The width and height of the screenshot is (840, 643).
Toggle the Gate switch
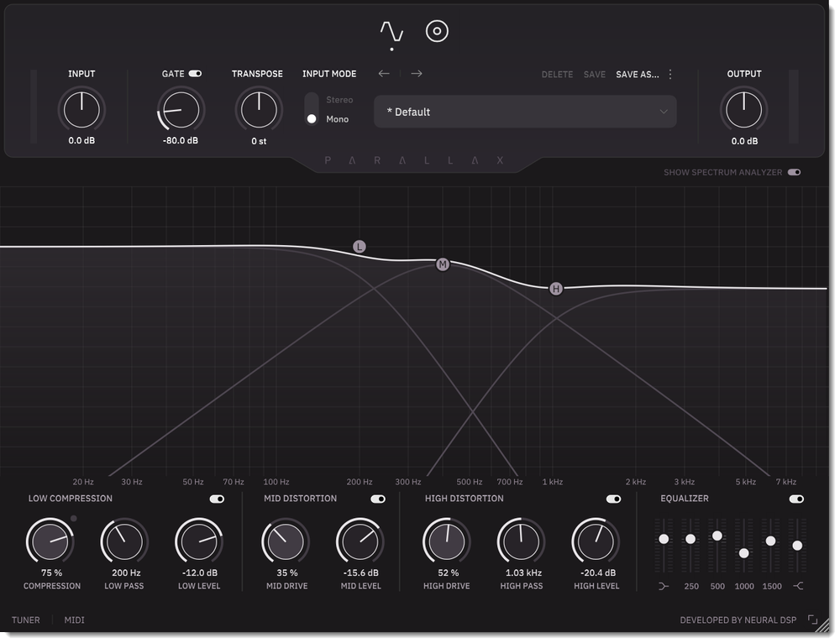click(195, 73)
